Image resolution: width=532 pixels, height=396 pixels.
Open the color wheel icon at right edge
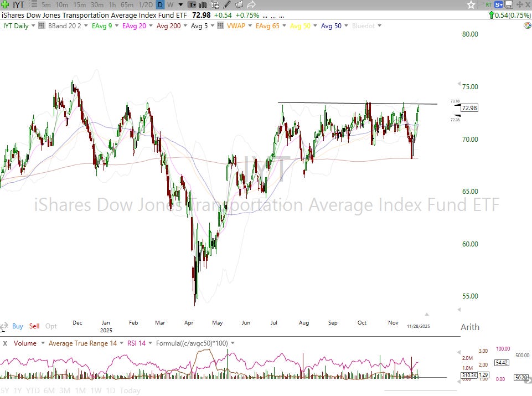click(527, 26)
